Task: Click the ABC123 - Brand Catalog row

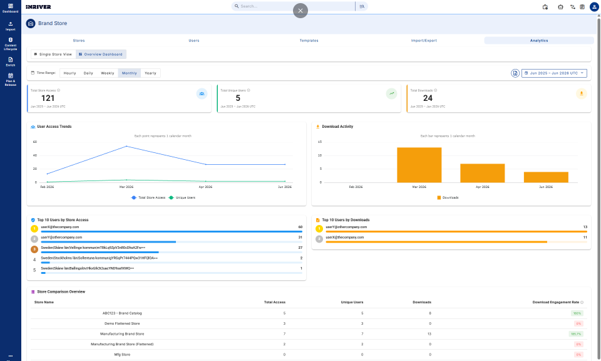Action: point(309,313)
